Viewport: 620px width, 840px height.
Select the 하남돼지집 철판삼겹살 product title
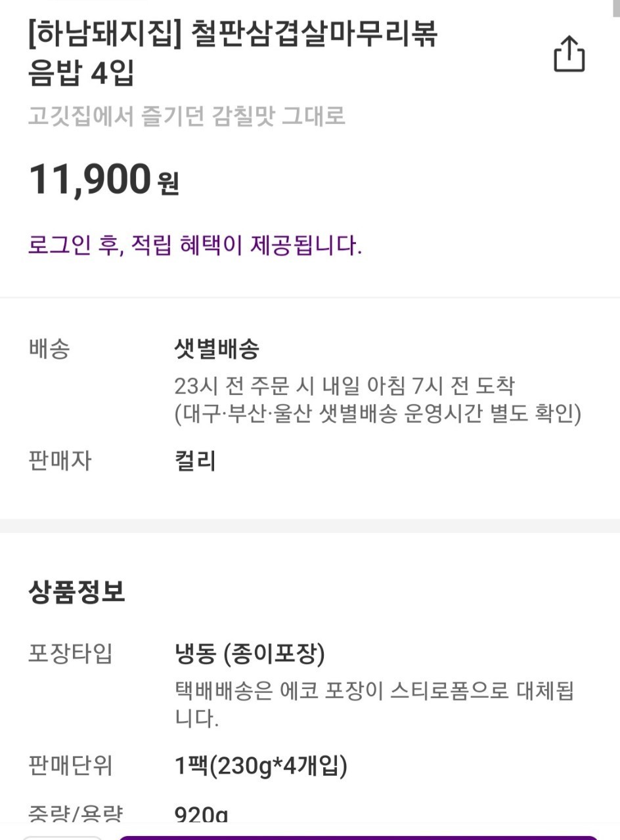pos(232,54)
